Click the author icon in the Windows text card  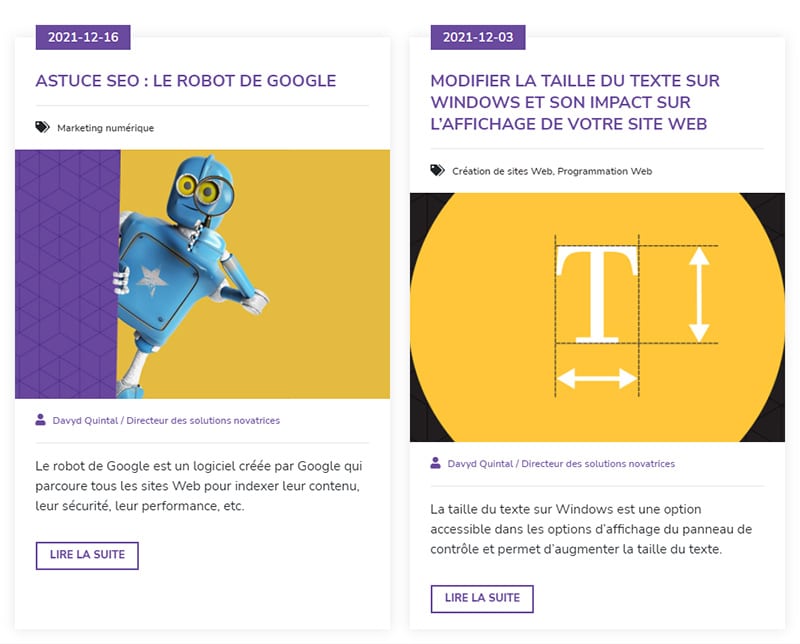435,463
